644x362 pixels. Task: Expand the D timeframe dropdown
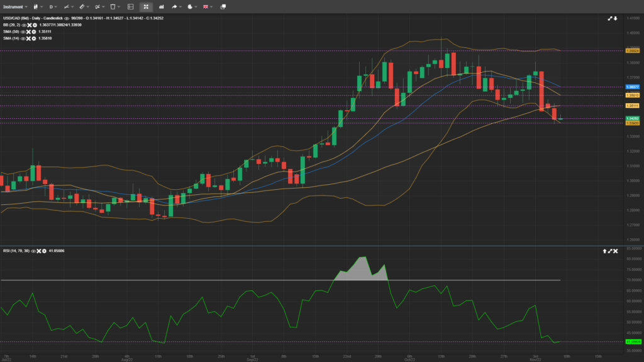[x=53, y=6]
